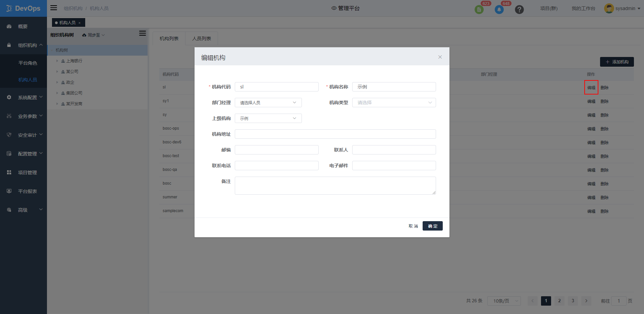Image resolution: width=644 pixels, height=314 pixels.
Task: Open the 上级机构 dropdown
Action: [268, 118]
